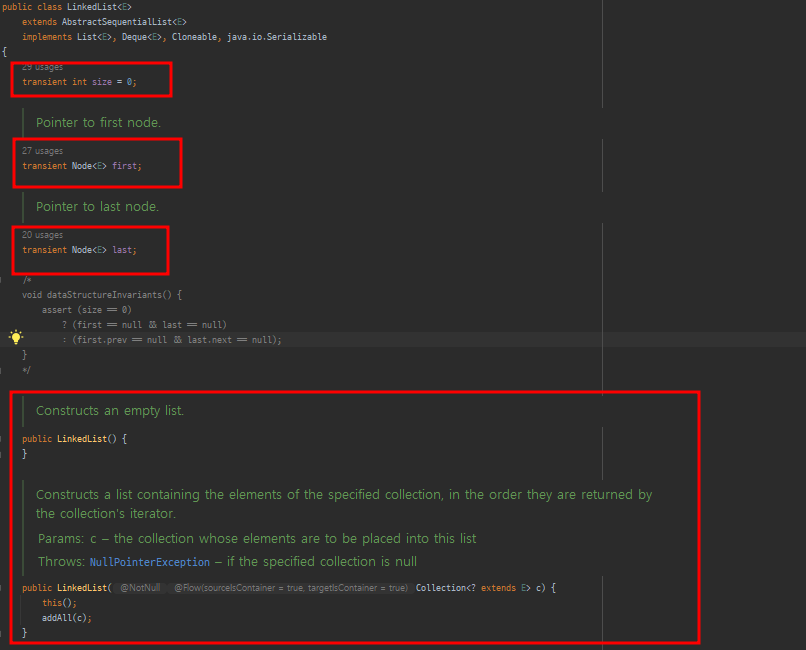This screenshot has height=650, width=806.
Task: Click the dataStructureInvariants method name
Action: [x=104, y=295]
